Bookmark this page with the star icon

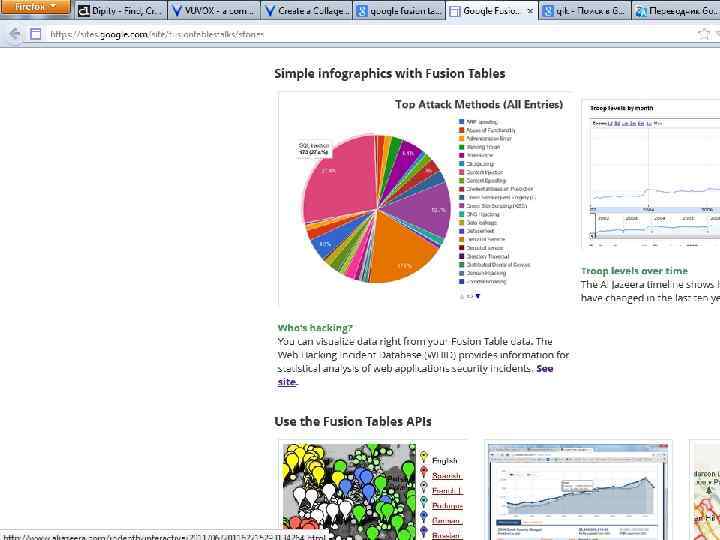pos(703,34)
